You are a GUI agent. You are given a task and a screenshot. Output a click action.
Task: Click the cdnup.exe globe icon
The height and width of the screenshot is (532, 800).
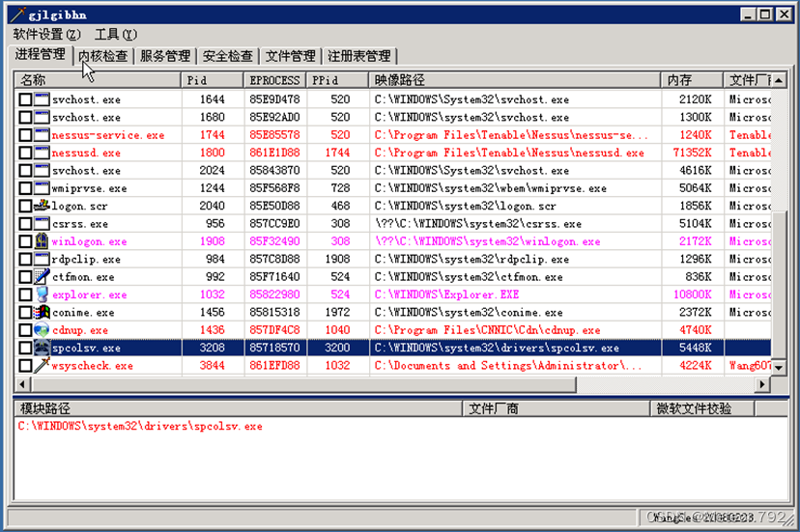pyautogui.click(x=42, y=330)
